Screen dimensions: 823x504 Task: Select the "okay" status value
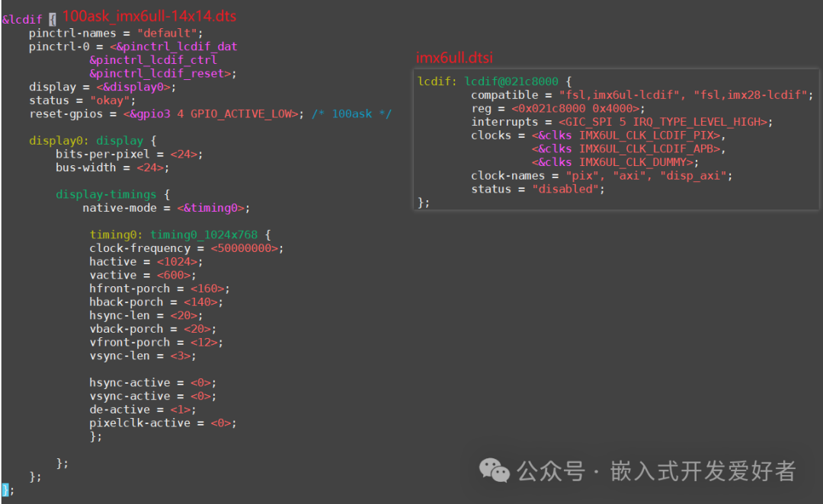110,100
